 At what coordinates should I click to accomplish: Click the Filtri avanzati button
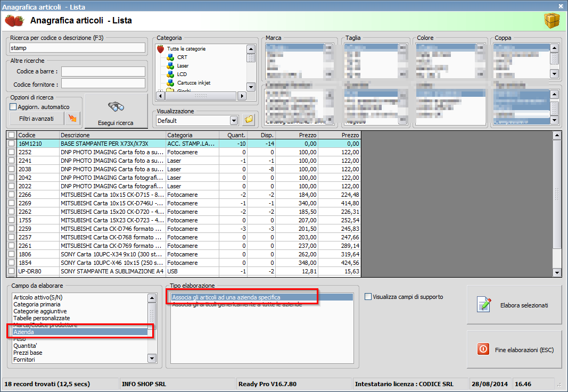pyautogui.click(x=36, y=119)
